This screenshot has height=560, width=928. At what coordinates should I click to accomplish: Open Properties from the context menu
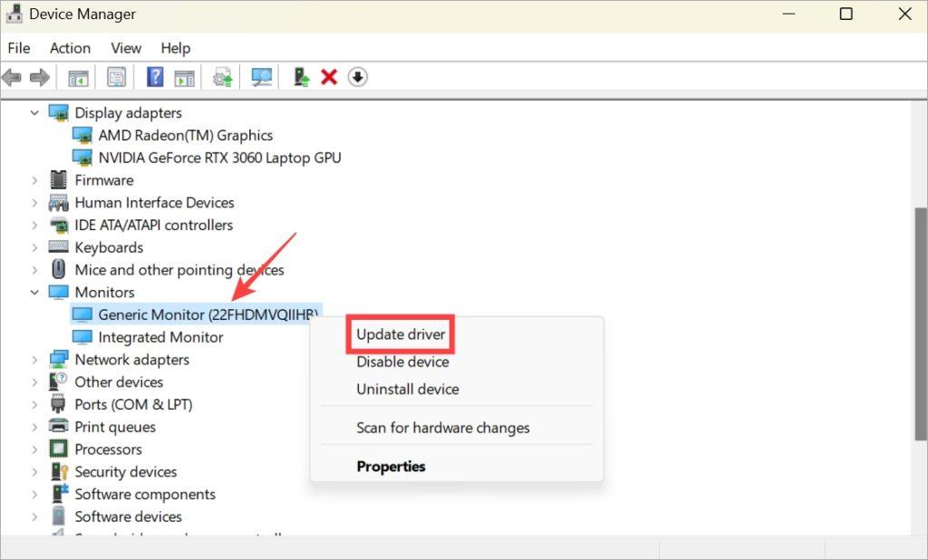click(x=391, y=467)
